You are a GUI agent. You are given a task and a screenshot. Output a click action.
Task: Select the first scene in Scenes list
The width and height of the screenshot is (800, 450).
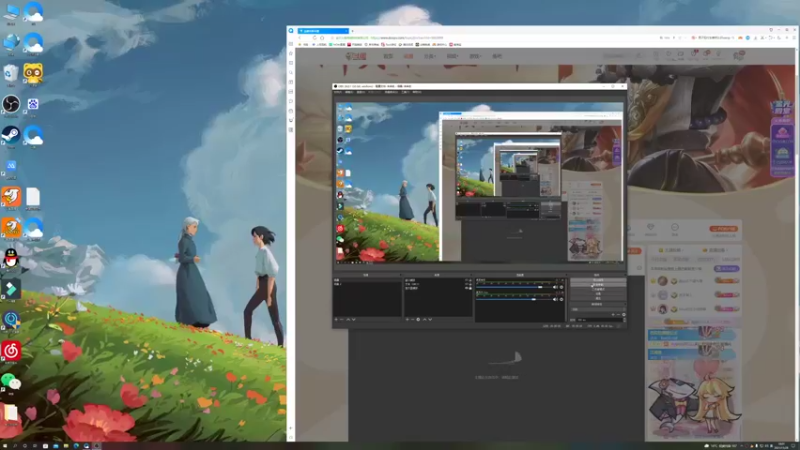coord(367,280)
